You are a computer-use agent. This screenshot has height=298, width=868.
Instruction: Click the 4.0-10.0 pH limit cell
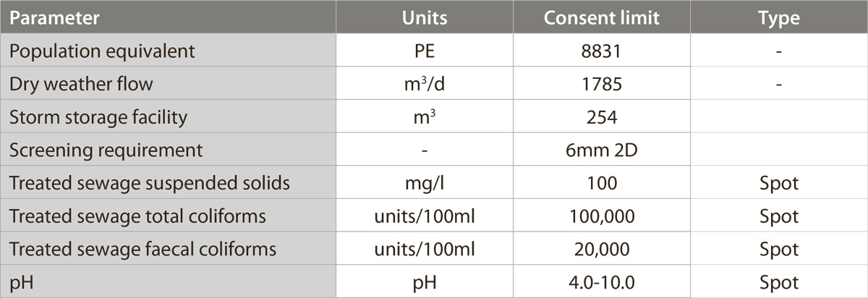(x=602, y=282)
